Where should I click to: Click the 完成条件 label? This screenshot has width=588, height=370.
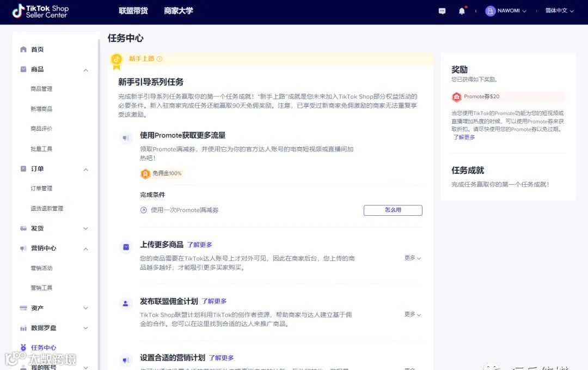tap(152, 195)
